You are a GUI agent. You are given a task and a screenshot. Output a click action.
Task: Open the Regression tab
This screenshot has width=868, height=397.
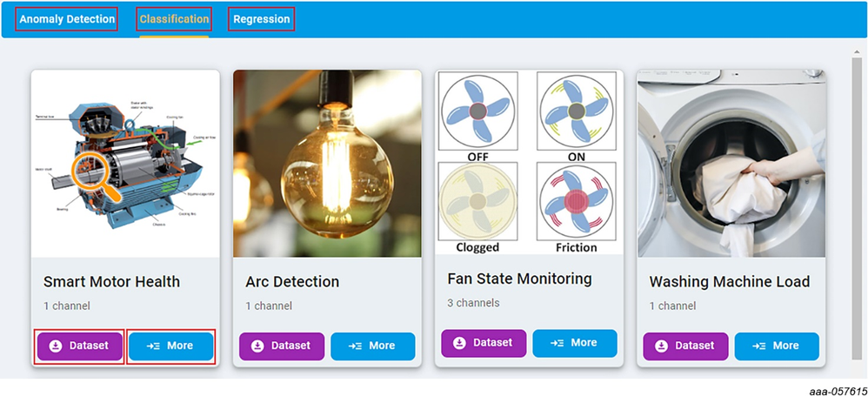[261, 19]
